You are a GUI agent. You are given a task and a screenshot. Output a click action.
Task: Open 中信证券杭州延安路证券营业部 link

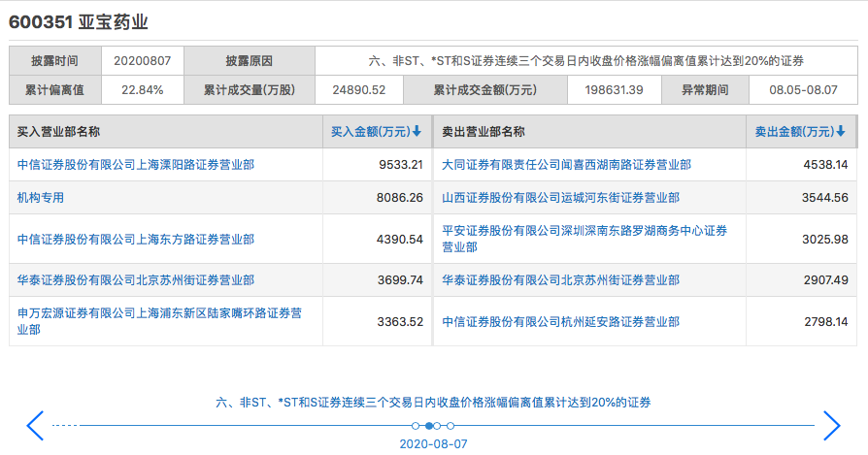point(560,322)
